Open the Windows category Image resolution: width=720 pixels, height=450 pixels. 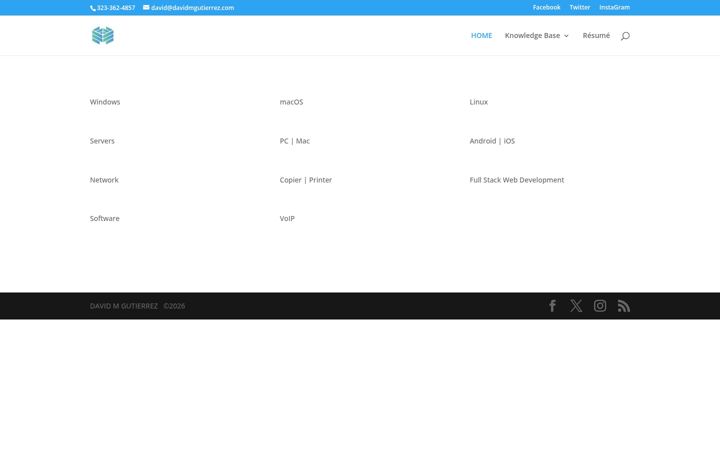coord(105,102)
